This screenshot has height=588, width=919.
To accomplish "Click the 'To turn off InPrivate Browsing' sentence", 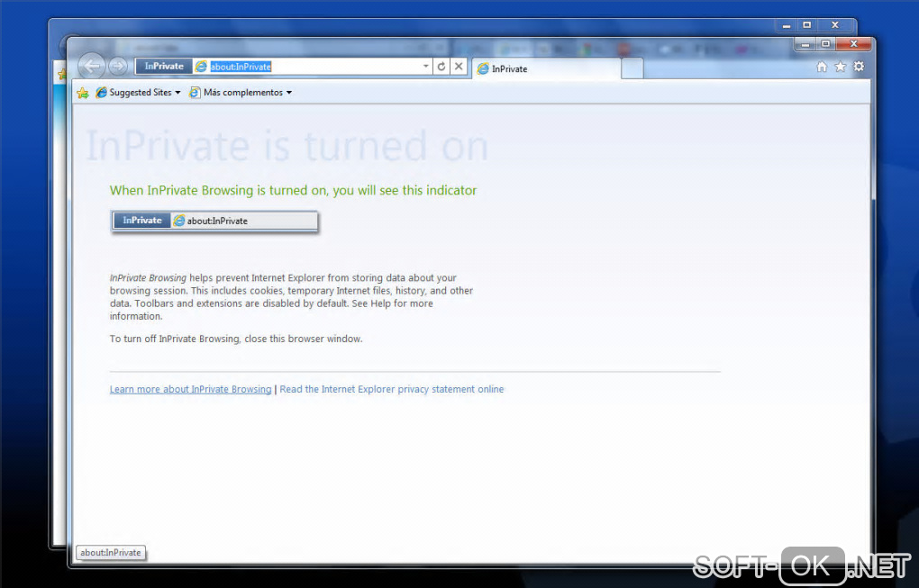I will [x=236, y=339].
